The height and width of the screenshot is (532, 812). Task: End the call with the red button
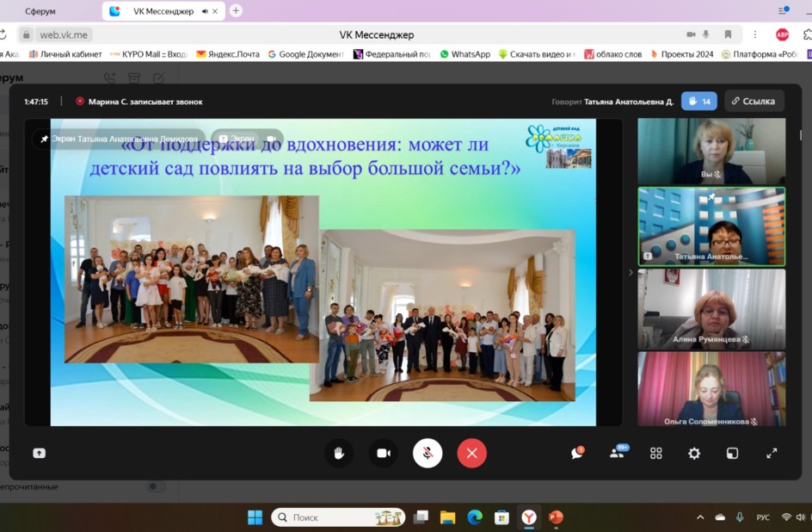(471, 454)
